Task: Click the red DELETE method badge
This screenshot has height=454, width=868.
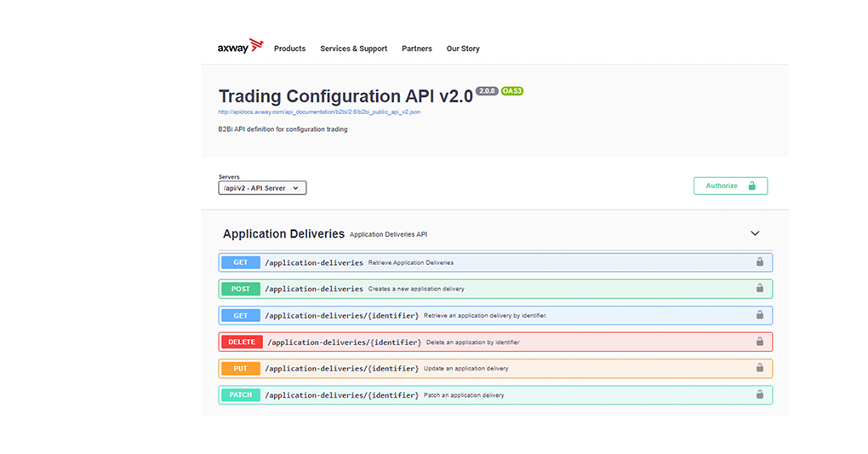Action: pos(242,342)
